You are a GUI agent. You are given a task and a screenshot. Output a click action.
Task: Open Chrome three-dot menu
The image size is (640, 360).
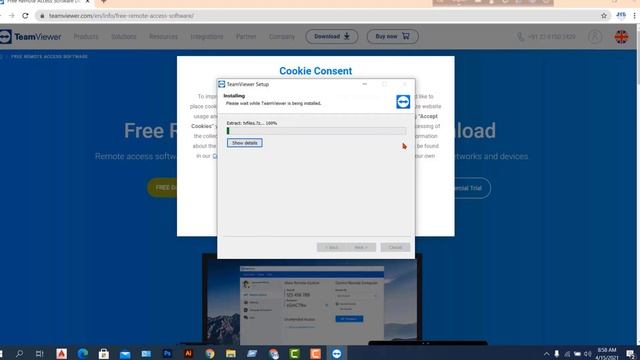[x=634, y=16]
